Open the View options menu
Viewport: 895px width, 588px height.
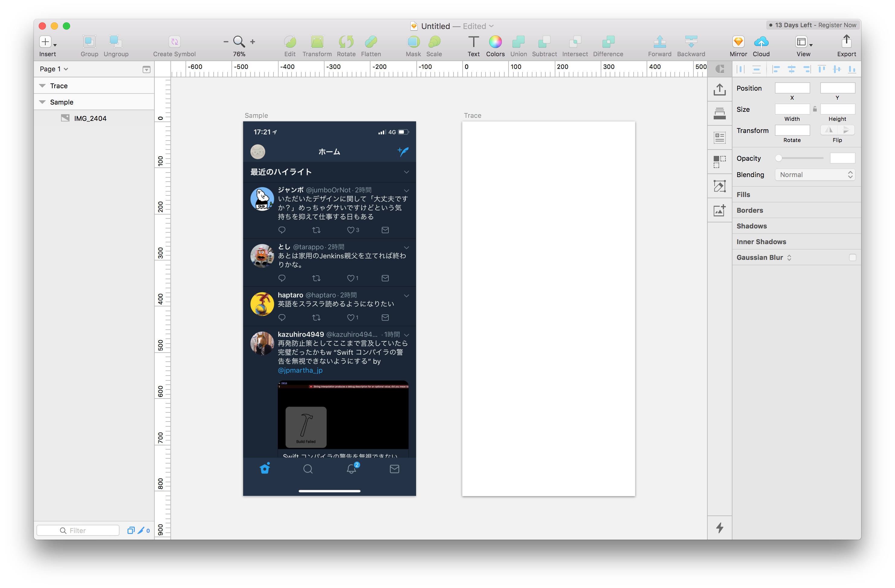[x=804, y=42]
